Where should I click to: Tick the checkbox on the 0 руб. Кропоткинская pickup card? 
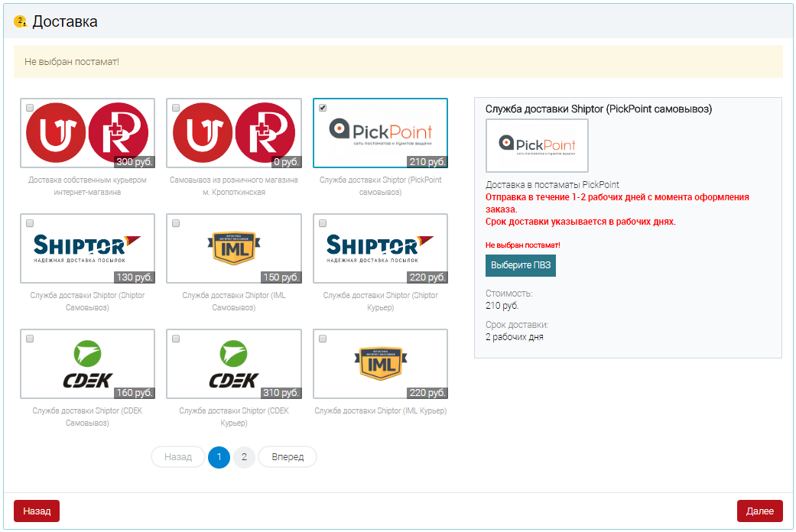click(176, 108)
